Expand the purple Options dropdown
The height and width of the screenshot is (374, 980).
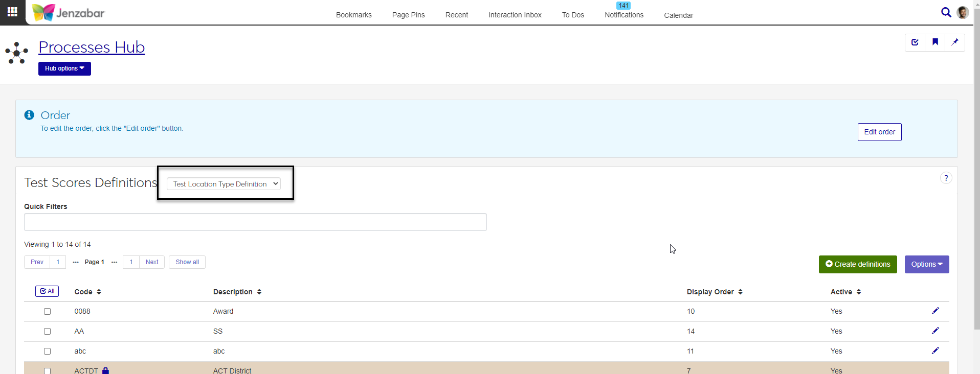926,264
